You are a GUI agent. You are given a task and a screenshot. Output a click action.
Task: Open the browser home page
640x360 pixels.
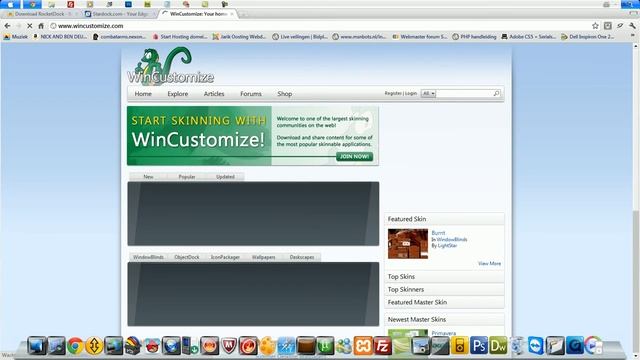[x=41, y=26]
